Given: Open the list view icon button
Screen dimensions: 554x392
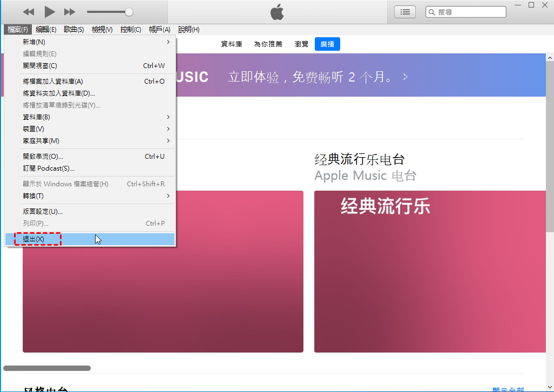Looking at the screenshot, I should [405, 12].
